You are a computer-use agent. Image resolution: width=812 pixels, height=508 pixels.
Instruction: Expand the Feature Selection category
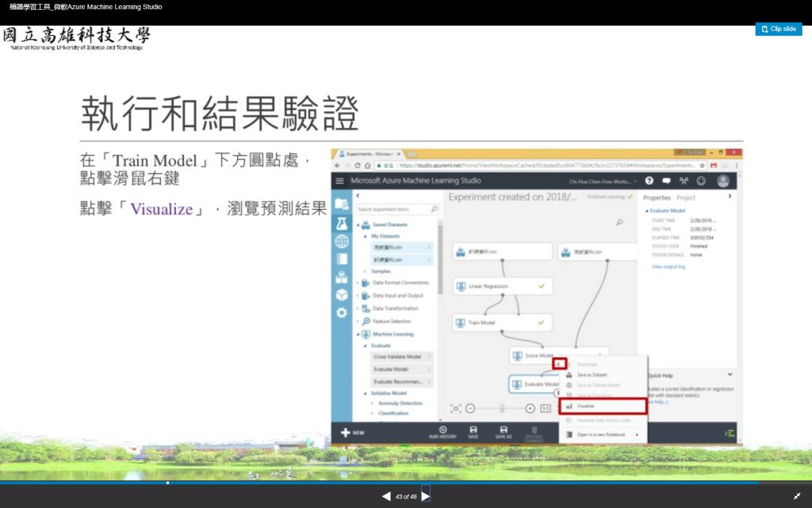358,321
